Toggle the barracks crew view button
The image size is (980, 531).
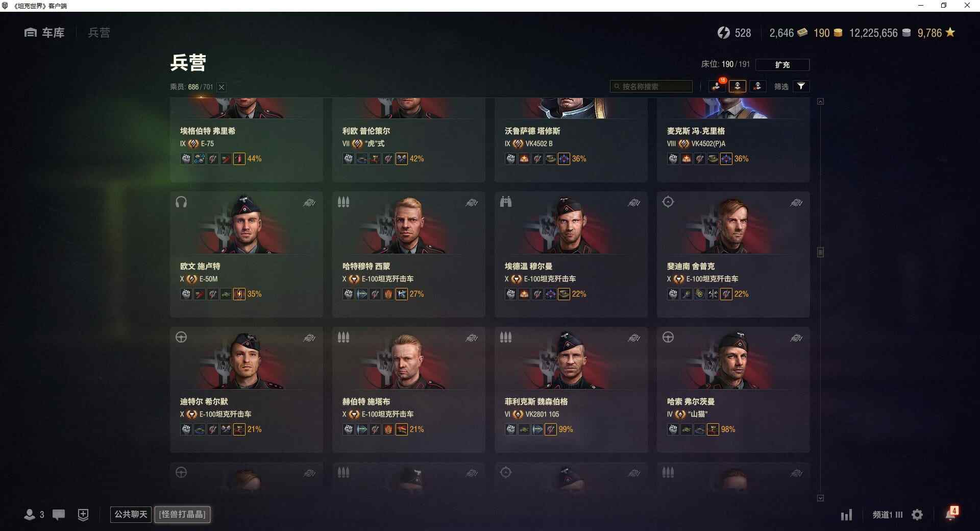[737, 86]
